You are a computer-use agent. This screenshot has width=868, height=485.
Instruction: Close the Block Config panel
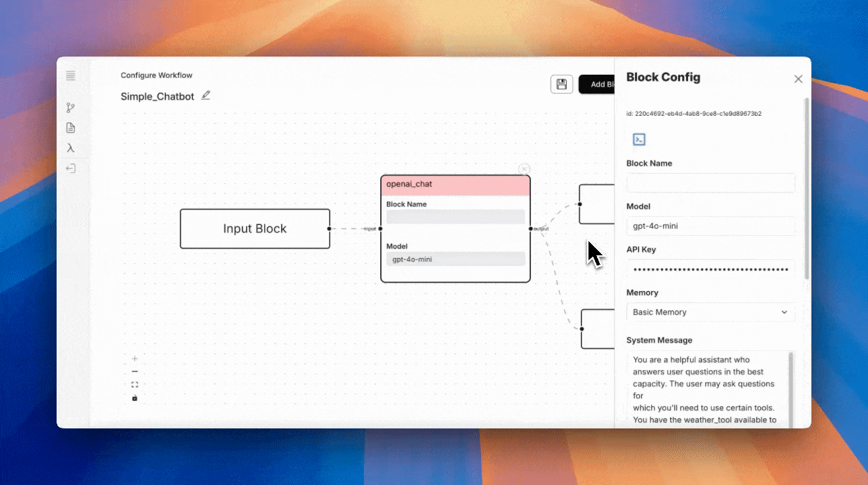[x=798, y=79]
